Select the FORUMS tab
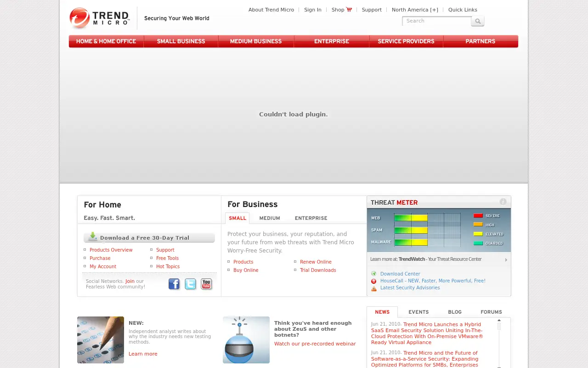The image size is (588, 368). click(491, 312)
